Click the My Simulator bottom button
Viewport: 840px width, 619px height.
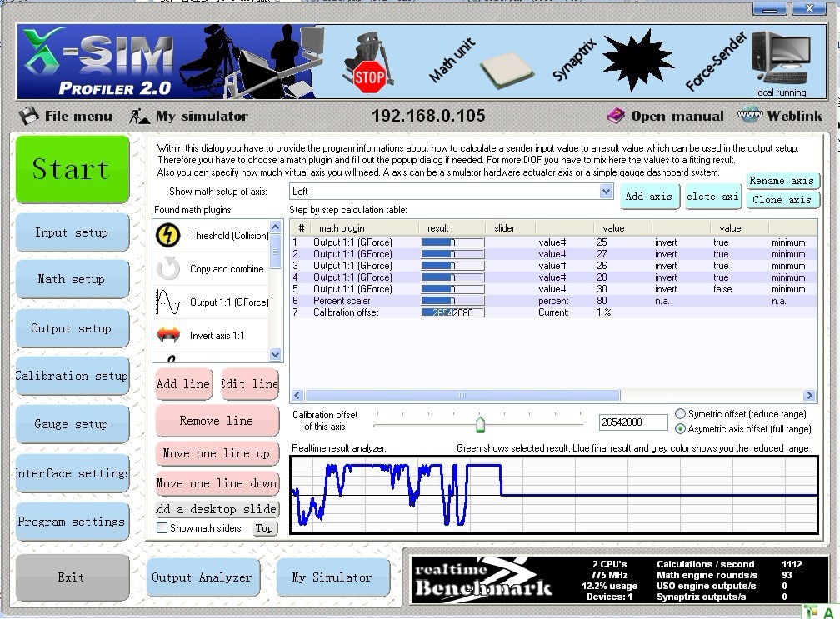[332, 577]
